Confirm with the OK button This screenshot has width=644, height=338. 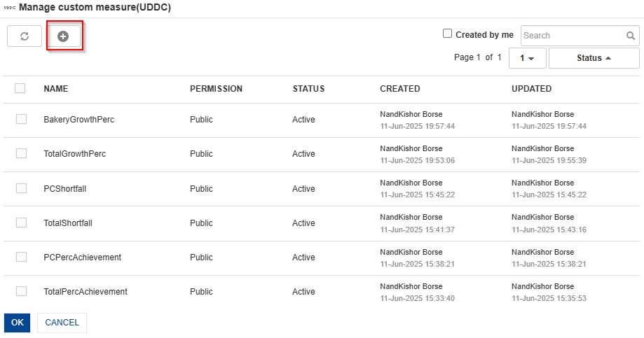click(x=18, y=323)
